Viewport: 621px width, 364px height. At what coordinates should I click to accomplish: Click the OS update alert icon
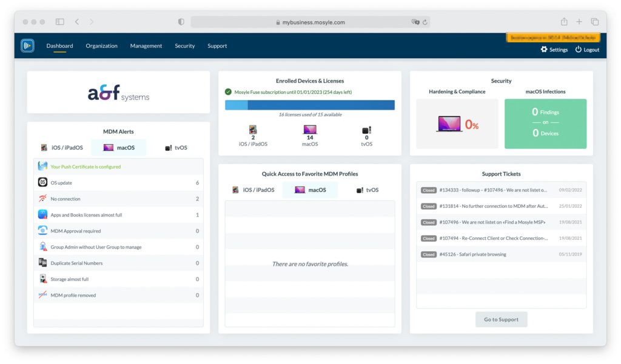(x=43, y=183)
